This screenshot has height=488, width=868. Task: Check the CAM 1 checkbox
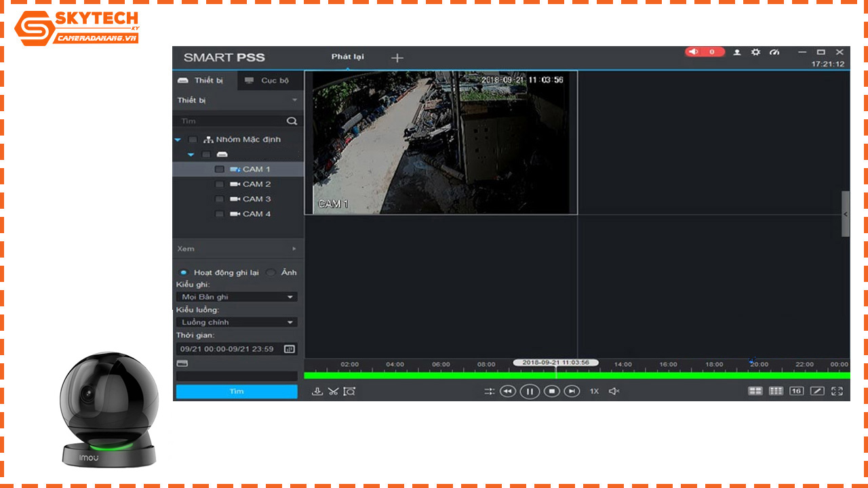click(x=219, y=169)
